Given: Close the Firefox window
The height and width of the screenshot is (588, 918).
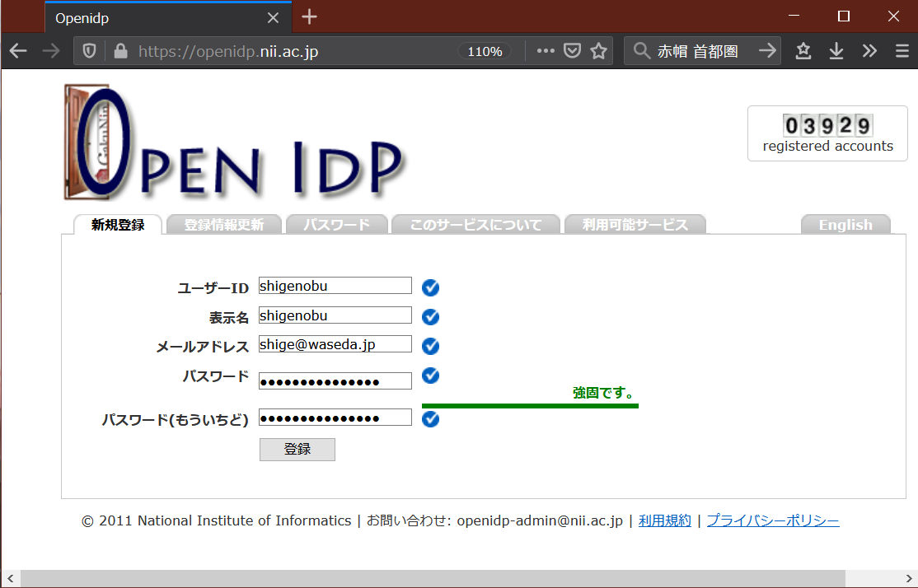Looking at the screenshot, I should click(893, 16).
